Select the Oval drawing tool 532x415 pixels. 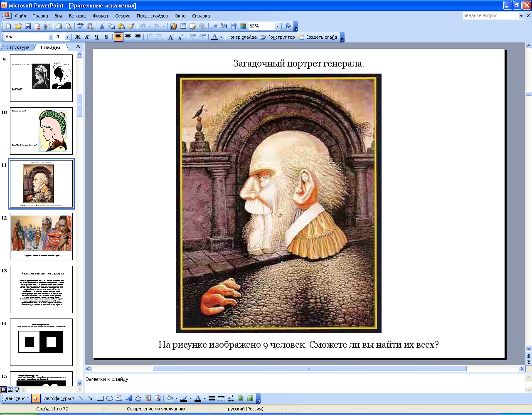110,398
